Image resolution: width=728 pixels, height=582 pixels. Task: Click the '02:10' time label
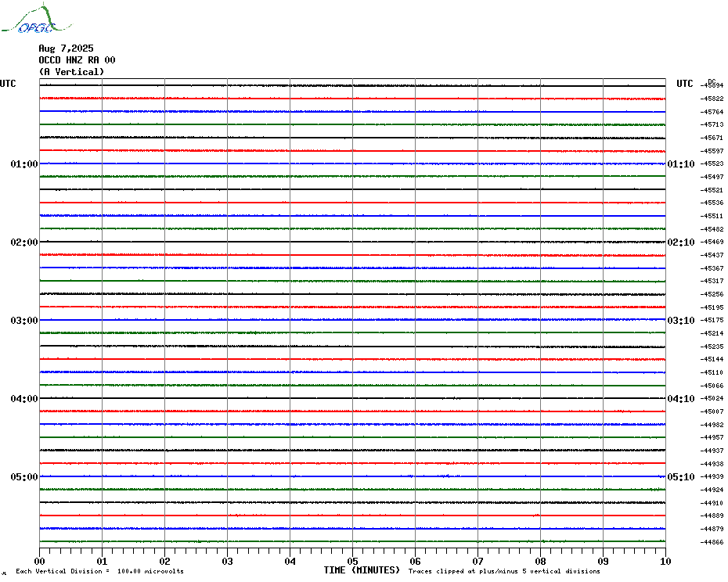point(681,242)
